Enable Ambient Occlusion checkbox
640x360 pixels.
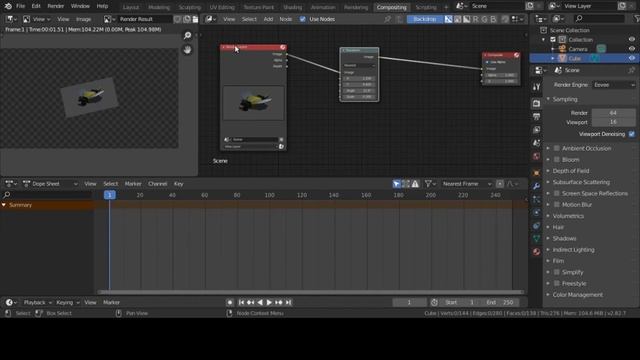tap(557, 149)
